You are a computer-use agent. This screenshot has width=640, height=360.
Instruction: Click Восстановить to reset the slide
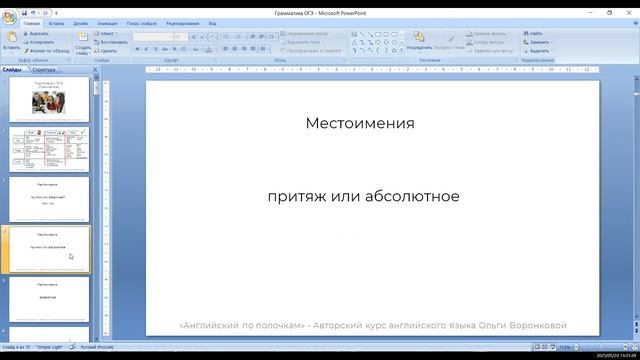click(111, 42)
